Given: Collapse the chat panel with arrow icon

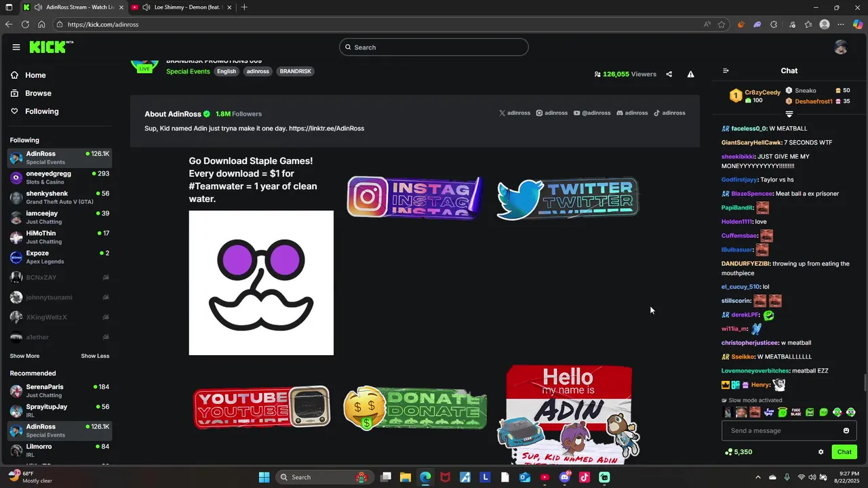Looking at the screenshot, I should [x=726, y=70].
